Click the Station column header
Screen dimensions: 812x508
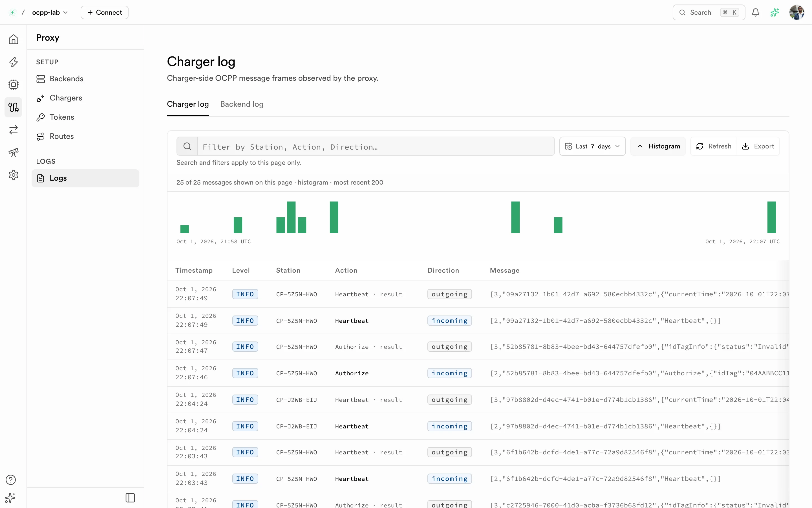(288, 270)
